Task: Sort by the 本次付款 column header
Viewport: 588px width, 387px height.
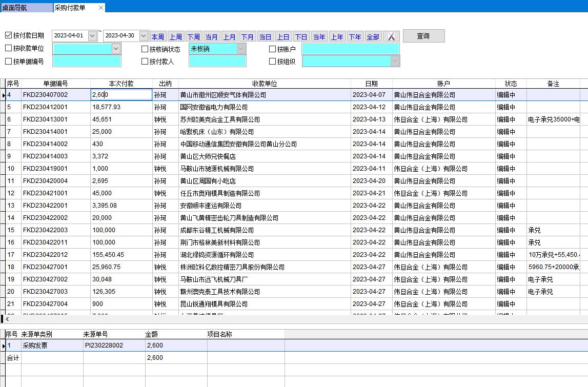Action: click(121, 84)
